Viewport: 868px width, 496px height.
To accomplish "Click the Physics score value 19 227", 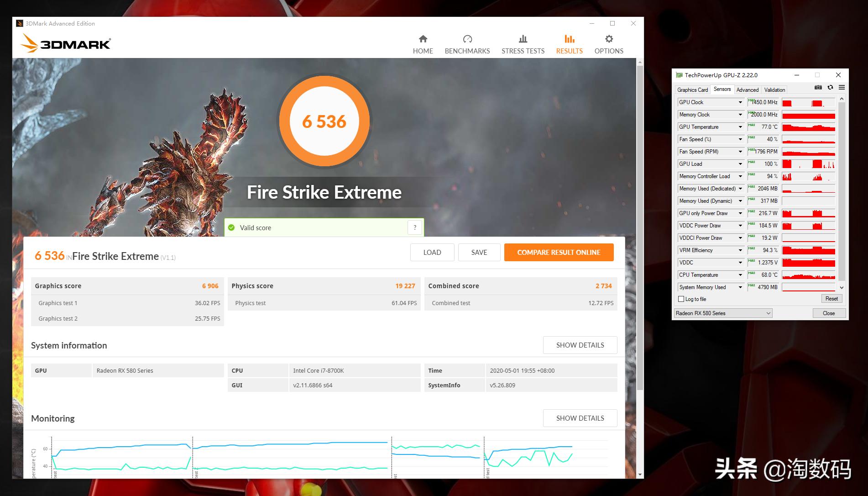I will [x=405, y=286].
